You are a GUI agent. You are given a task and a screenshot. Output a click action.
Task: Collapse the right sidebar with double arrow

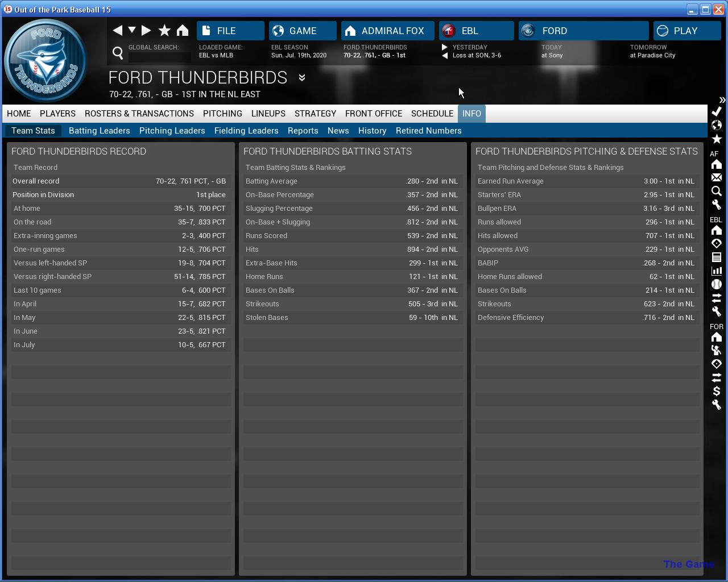point(722,100)
